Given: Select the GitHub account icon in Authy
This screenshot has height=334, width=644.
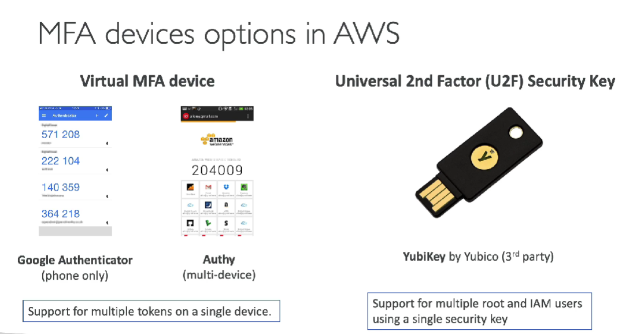Looking at the screenshot, I should 190,223.
